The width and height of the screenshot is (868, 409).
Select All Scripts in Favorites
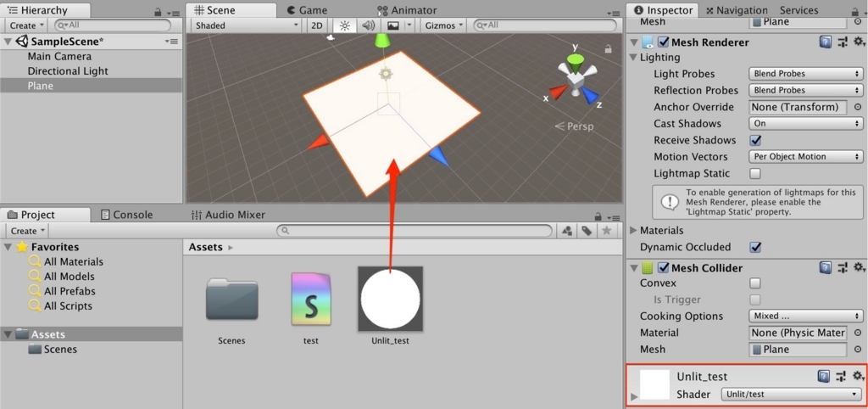pos(68,306)
